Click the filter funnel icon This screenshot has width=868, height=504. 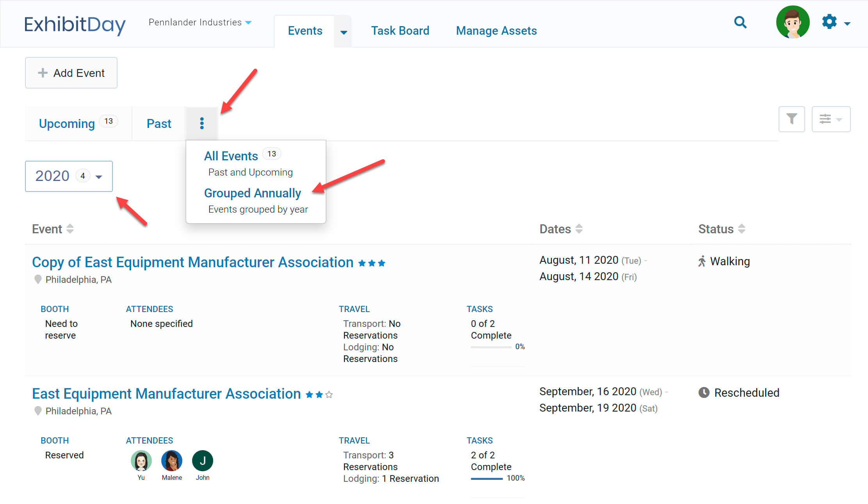click(791, 119)
